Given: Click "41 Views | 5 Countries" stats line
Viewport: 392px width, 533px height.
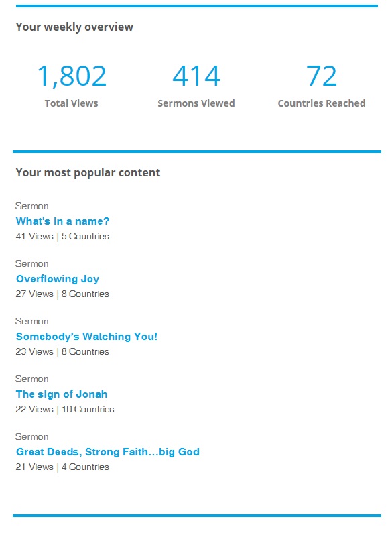Looking at the screenshot, I should pos(62,236).
